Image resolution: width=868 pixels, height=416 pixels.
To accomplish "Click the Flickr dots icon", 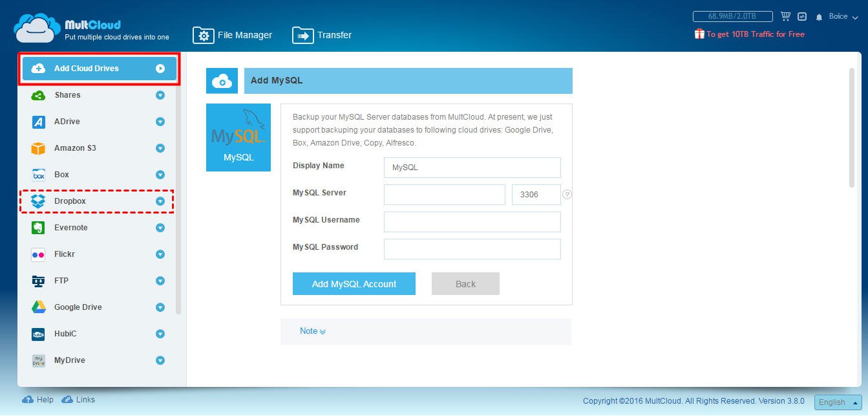I will tap(38, 254).
